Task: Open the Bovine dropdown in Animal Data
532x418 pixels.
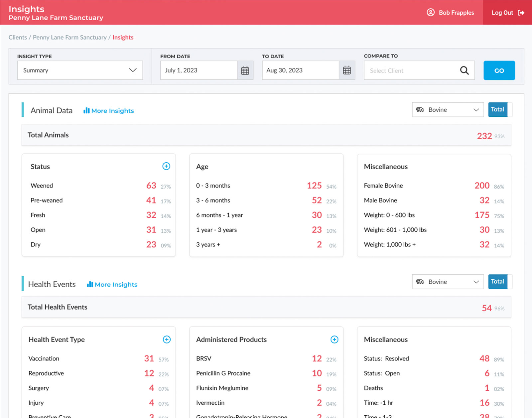Action: (448, 110)
